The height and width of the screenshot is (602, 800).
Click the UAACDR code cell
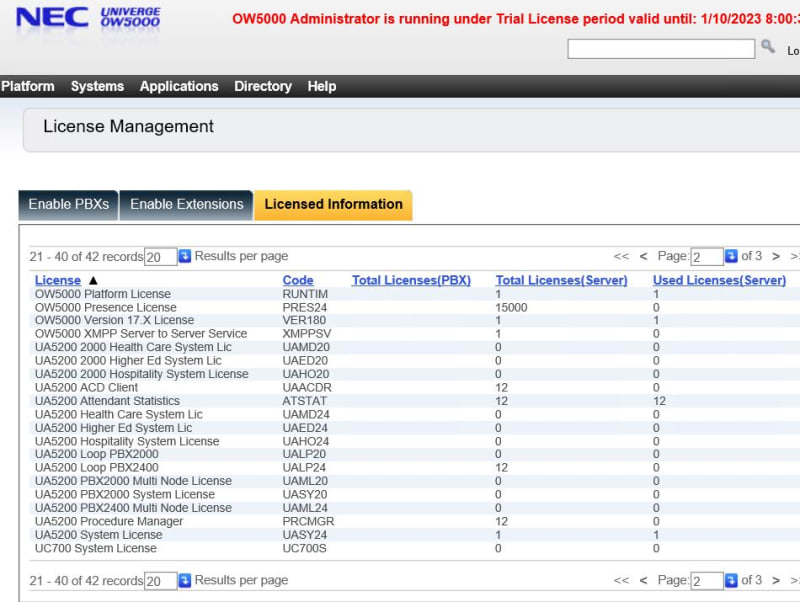pyautogui.click(x=307, y=388)
